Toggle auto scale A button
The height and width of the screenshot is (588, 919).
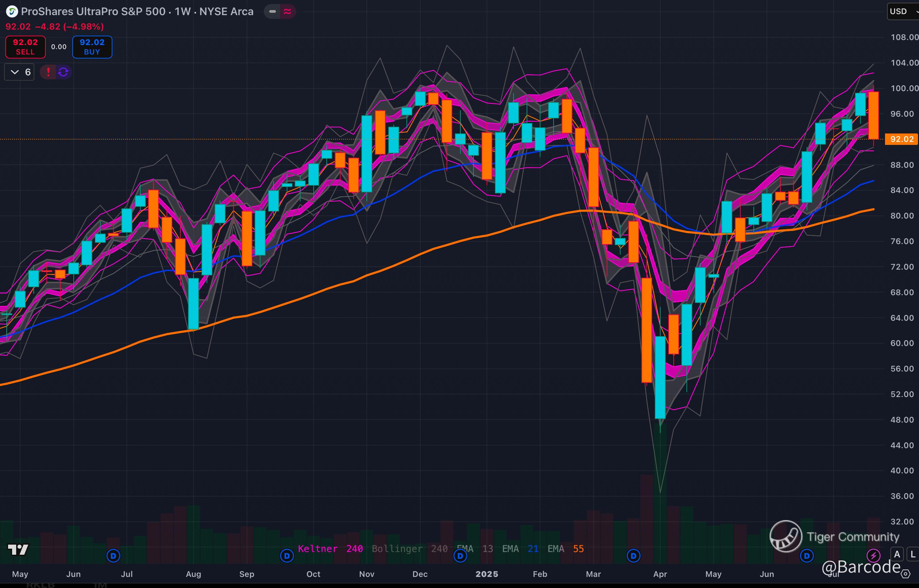coord(897,554)
